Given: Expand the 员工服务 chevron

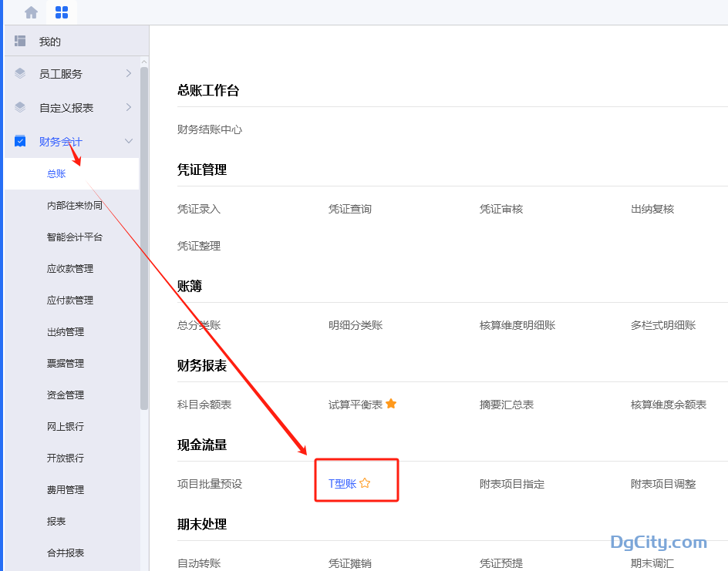Looking at the screenshot, I should 129,74.
